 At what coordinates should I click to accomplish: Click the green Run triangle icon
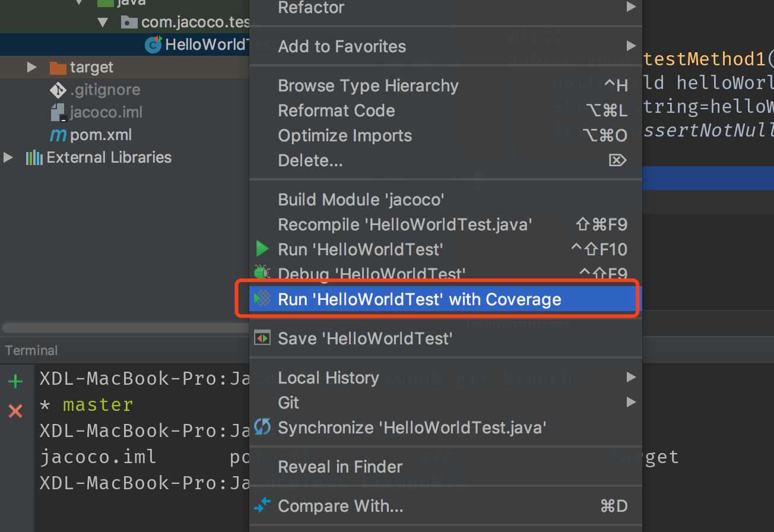point(262,249)
